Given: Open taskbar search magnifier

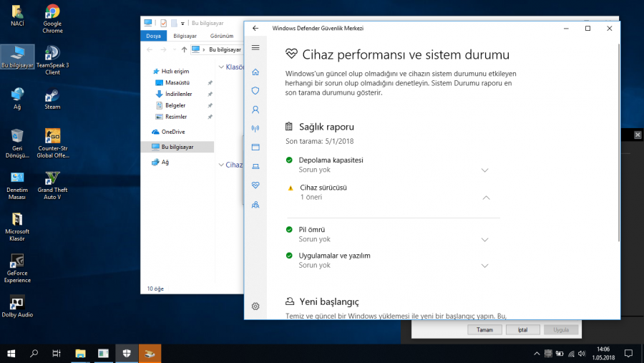Looking at the screenshot, I should coord(34,354).
